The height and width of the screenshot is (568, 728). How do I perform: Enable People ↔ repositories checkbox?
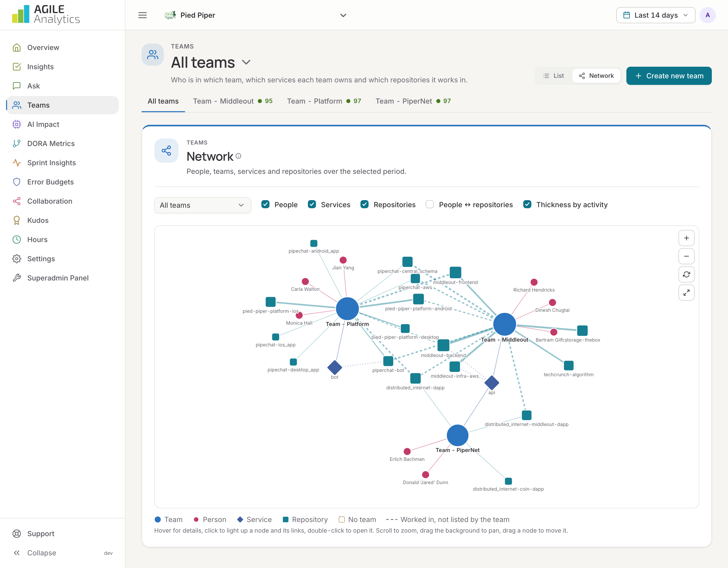pyautogui.click(x=430, y=205)
